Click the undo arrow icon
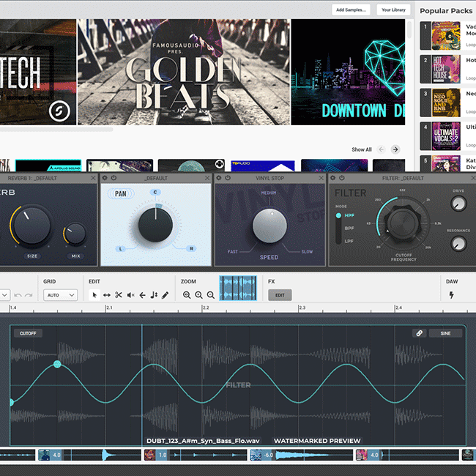 point(18,295)
